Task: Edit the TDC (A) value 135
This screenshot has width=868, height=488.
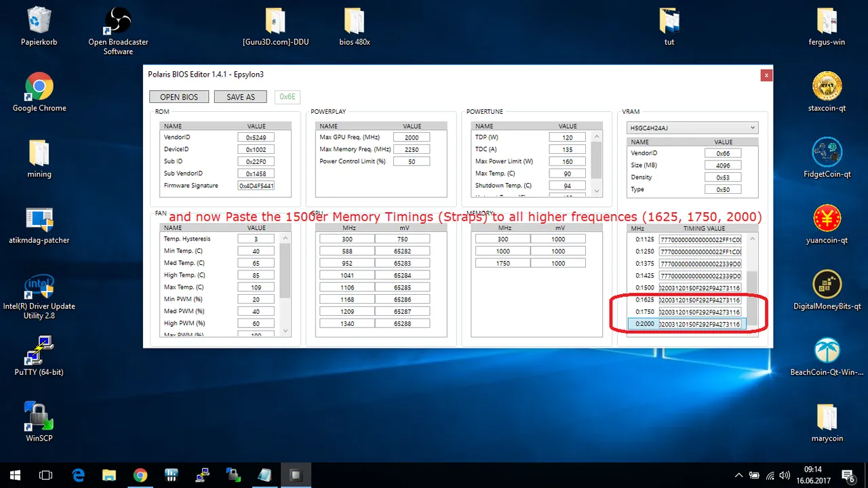Action: [568, 149]
